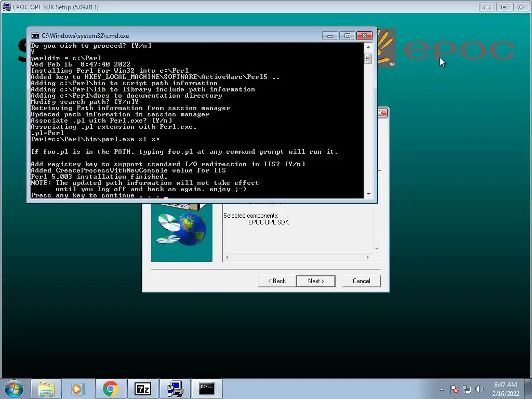Screen dimensions: 532x399
Task: Click the cmd.exe title bar system icon
Action: (x=35, y=36)
